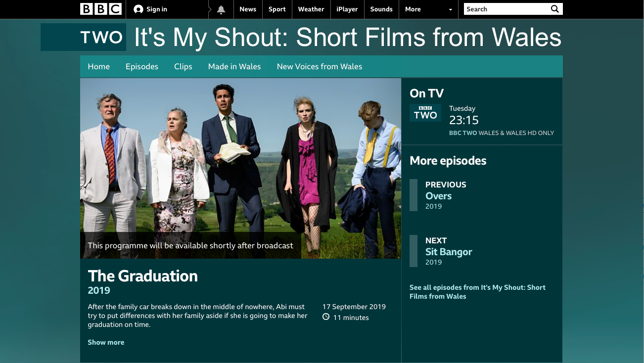The width and height of the screenshot is (644, 363).
Task: Click BBC Two logo under On TV
Action: click(x=425, y=113)
